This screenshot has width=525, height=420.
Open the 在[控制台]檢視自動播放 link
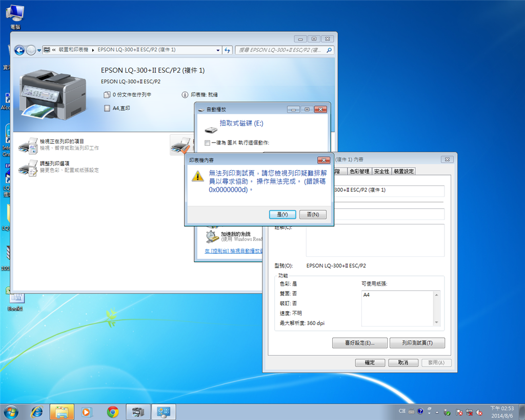coord(233,251)
